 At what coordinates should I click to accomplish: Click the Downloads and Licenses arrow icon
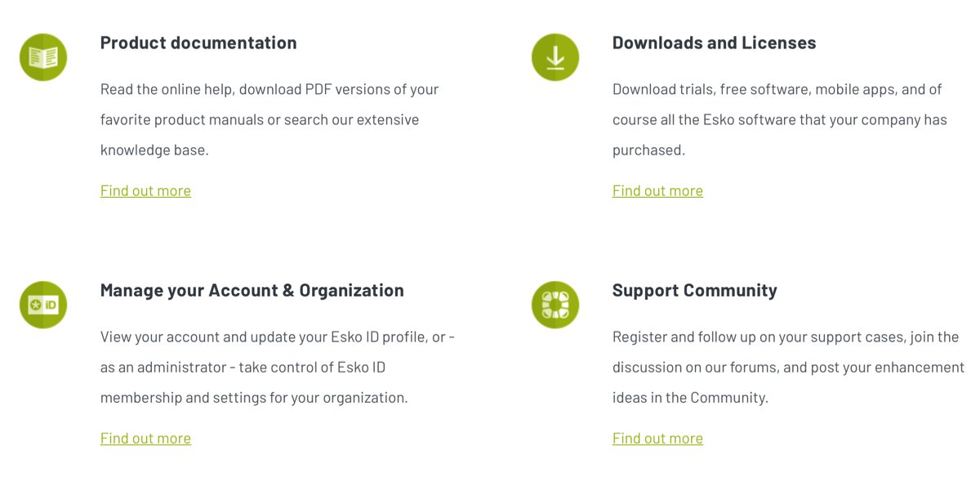555,57
